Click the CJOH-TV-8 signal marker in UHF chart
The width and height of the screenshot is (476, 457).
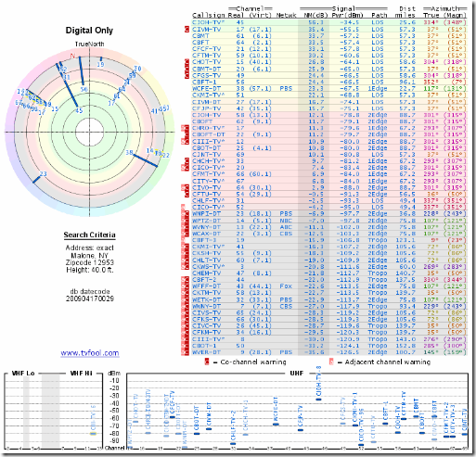(318, 400)
